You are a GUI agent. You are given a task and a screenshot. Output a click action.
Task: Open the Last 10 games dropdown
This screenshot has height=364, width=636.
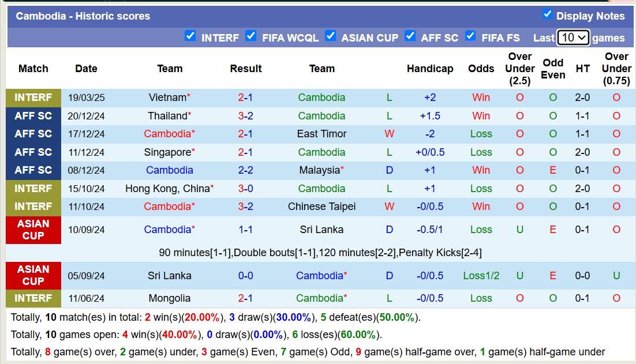[x=573, y=37]
